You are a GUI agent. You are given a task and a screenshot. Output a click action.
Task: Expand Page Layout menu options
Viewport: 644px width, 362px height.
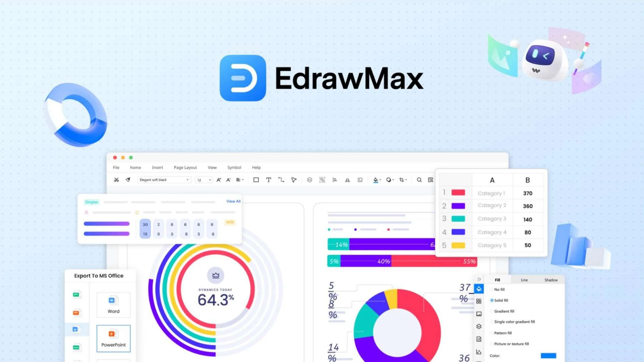point(185,167)
